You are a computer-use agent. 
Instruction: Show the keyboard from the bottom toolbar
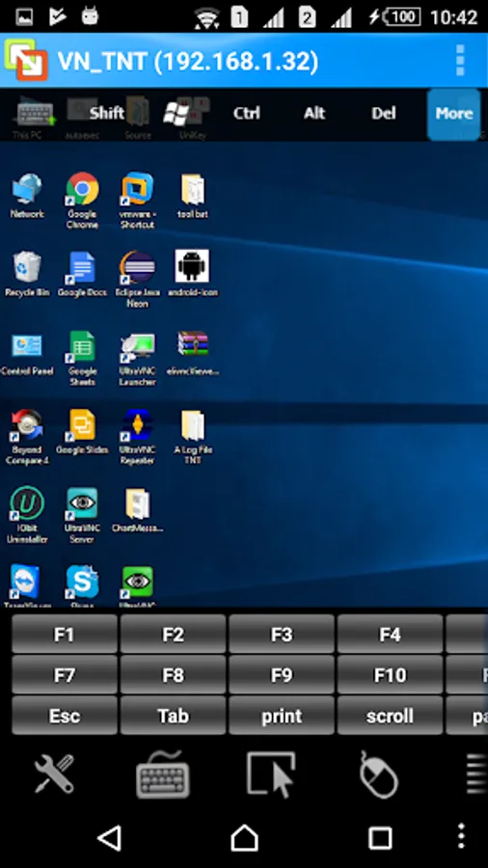[163, 773]
